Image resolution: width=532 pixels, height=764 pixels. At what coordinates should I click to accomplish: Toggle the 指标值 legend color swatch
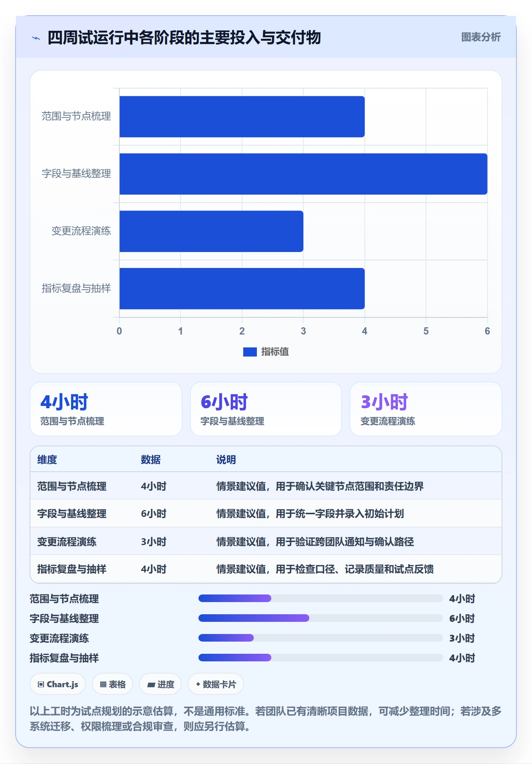(x=250, y=352)
